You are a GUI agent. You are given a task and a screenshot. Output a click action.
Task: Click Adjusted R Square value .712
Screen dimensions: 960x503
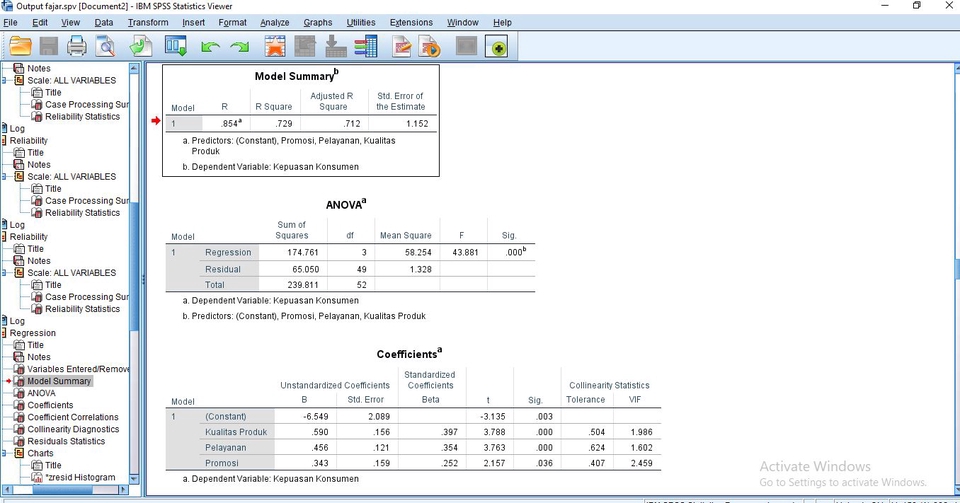tap(351, 124)
